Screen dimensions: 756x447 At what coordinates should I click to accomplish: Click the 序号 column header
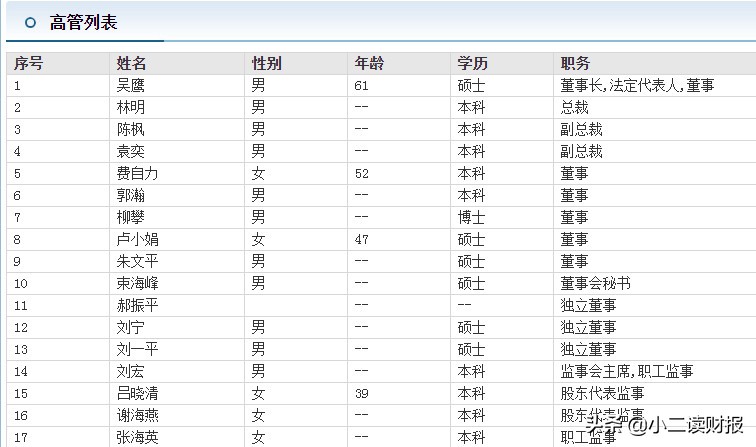28,63
